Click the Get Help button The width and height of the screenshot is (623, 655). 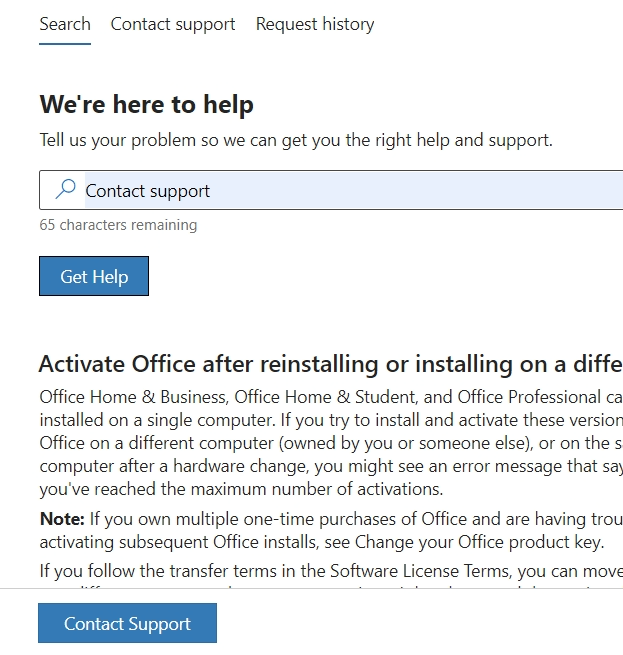pos(94,276)
